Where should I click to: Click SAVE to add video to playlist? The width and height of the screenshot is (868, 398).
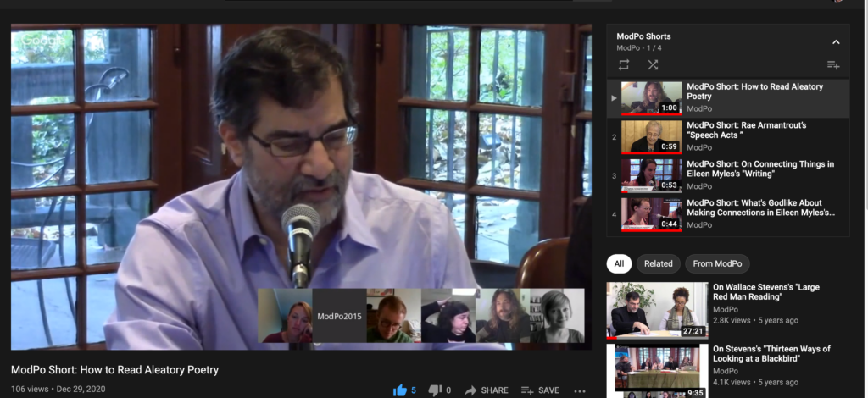tap(540, 390)
